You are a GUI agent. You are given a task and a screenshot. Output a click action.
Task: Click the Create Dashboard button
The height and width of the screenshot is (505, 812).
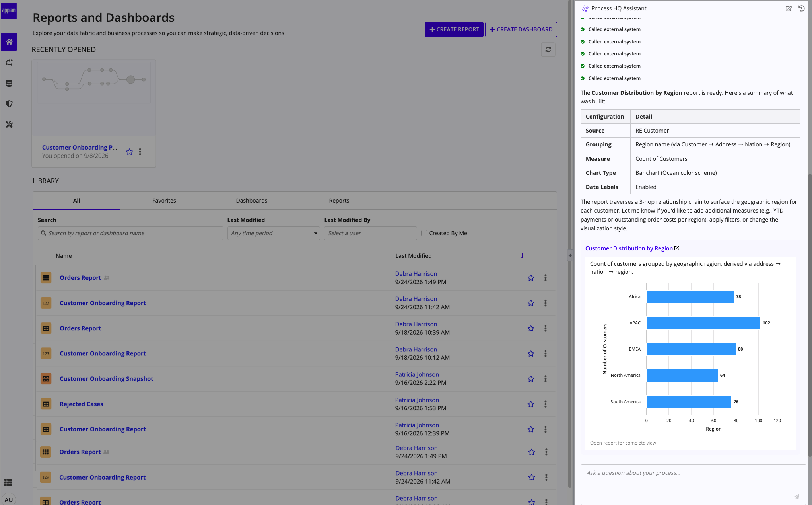(521, 29)
